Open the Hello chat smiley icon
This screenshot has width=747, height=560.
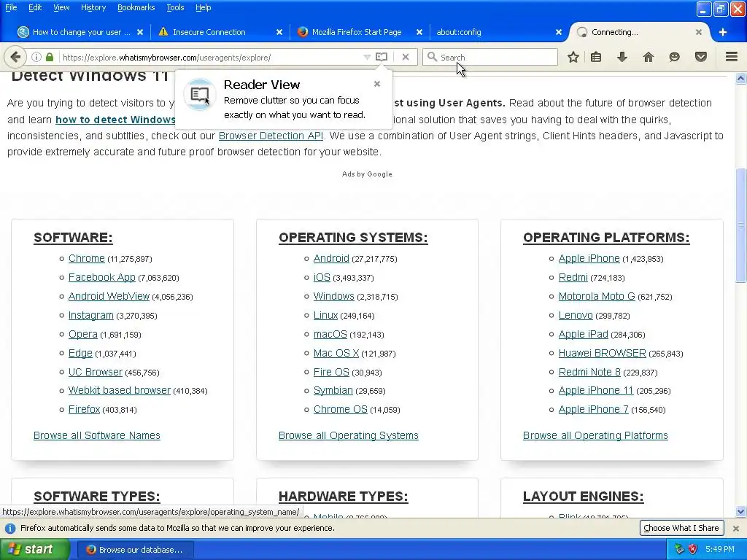[675, 57]
